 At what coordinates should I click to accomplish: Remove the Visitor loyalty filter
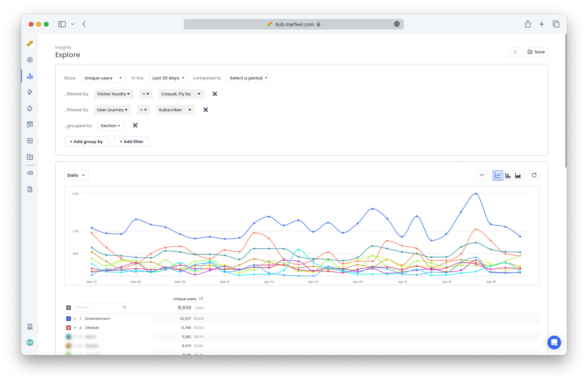click(214, 94)
